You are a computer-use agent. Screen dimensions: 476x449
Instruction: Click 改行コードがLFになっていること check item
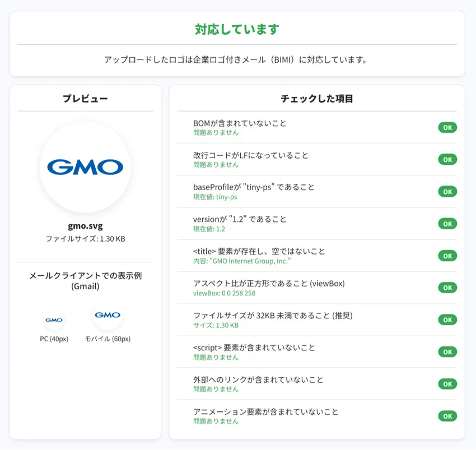(x=251, y=155)
